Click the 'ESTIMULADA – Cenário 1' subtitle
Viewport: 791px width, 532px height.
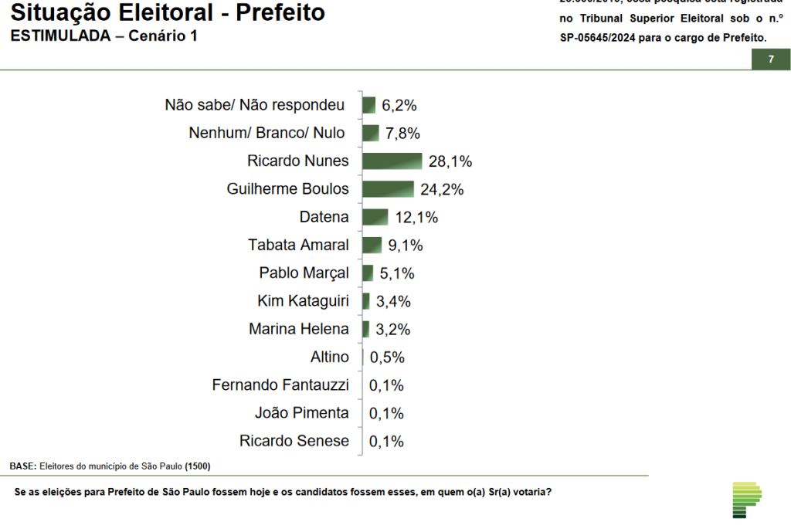coord(103,36)
